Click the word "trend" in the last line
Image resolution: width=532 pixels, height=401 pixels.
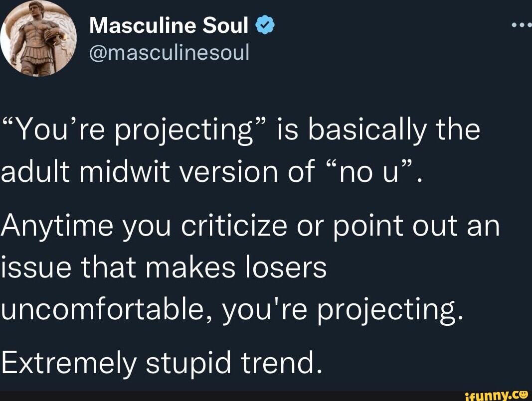click(x=278, y=363)
